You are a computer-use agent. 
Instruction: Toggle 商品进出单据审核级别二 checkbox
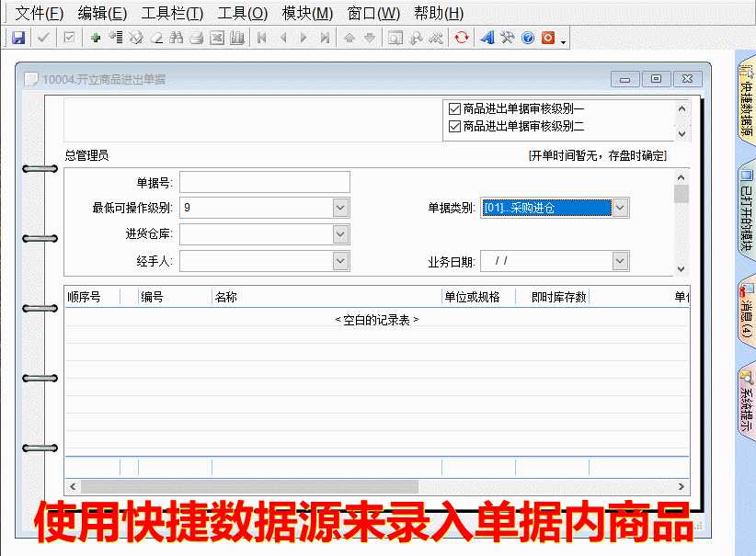point(454,126)
